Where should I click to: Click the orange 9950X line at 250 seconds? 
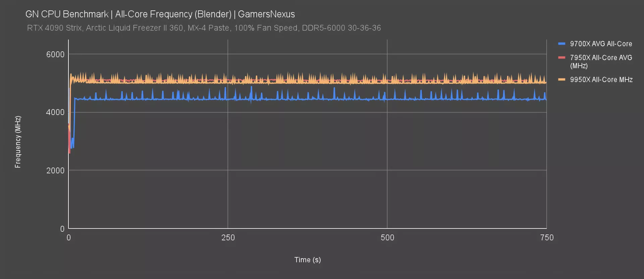point(228,80)
